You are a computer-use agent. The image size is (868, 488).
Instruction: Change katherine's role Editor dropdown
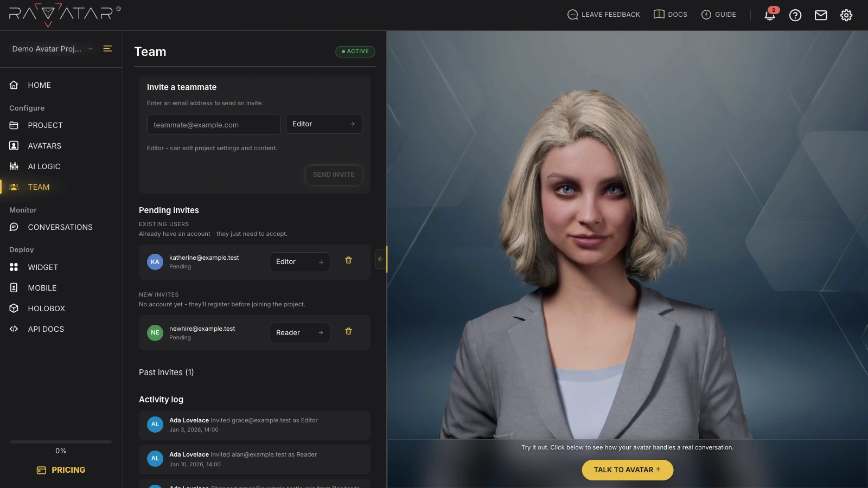click(x=300, y=262)
